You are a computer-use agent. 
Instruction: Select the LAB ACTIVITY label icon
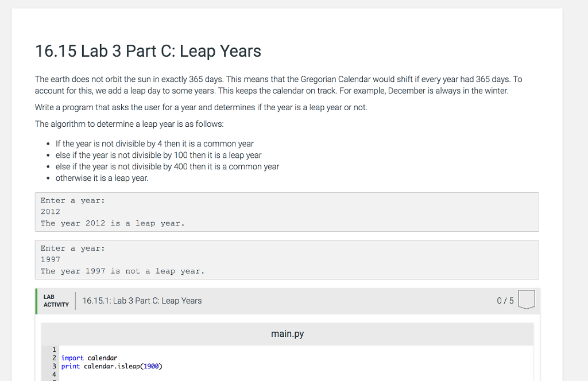click(x=55, y=300)
